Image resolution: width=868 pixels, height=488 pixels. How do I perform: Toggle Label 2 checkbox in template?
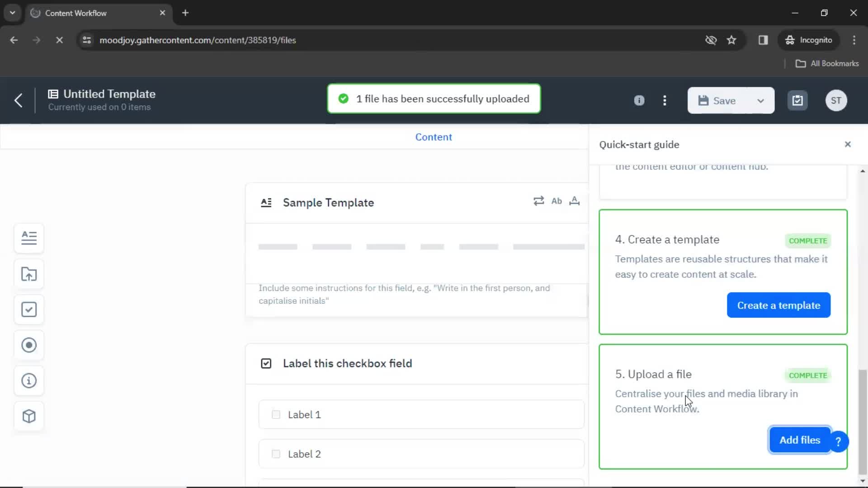click(x=276, y=454)
